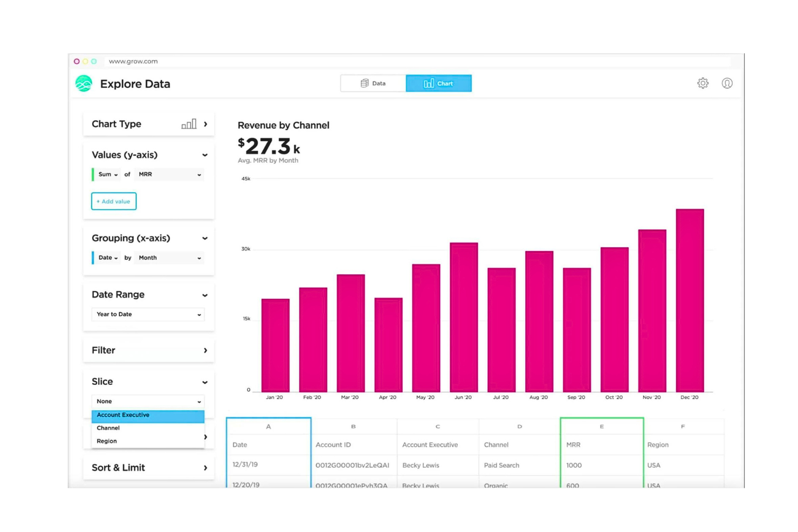
Task: Open the Slice None dropdown
Action: tap(148, 402)
